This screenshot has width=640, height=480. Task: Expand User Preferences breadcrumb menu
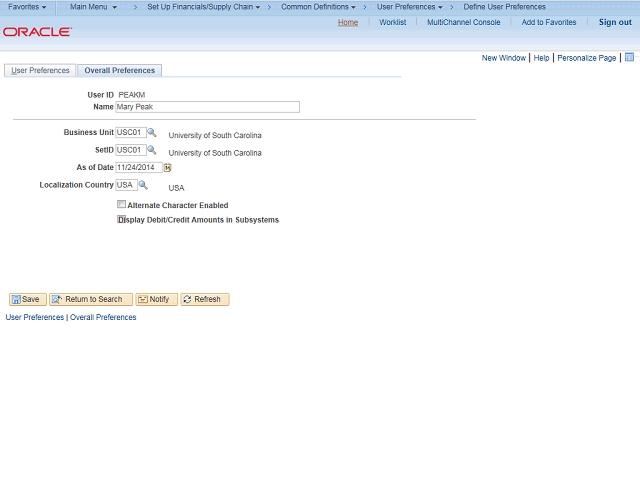point(409,7)
